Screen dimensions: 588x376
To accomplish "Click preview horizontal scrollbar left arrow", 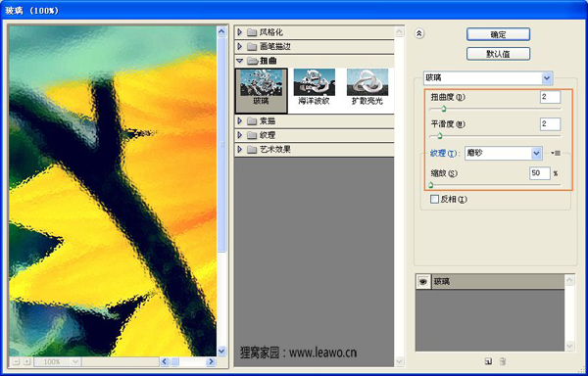I will click(165, 361).
